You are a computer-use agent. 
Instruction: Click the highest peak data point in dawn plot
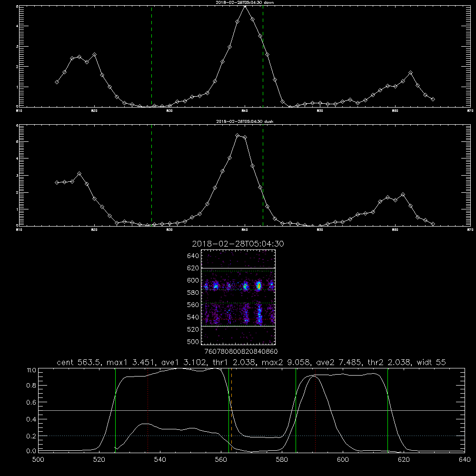[245, 6]
